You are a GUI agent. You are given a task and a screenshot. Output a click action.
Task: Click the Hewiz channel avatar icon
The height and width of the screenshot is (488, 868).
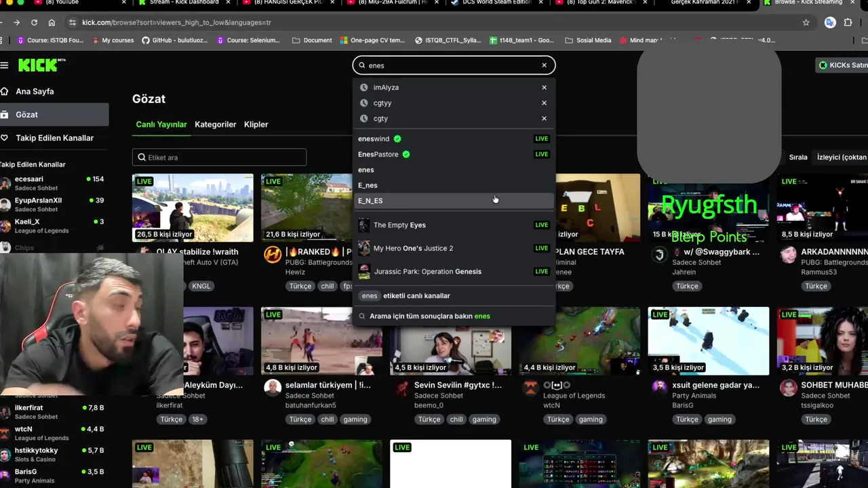[x=273, y=255]
